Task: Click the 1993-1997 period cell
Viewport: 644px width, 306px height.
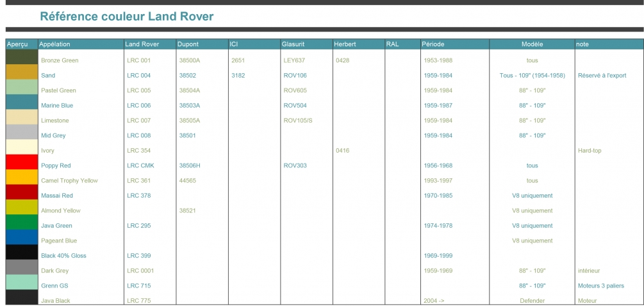Action: pos(438,180)
